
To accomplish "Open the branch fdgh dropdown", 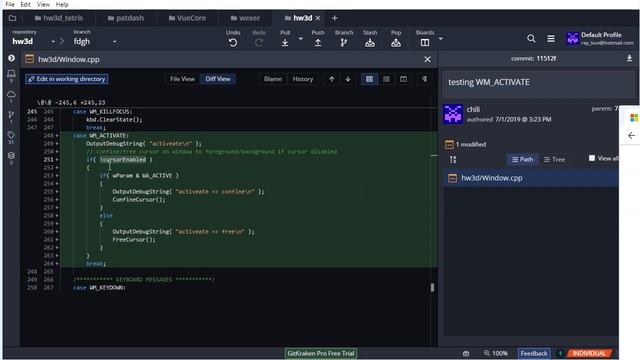I will point(115,42).
